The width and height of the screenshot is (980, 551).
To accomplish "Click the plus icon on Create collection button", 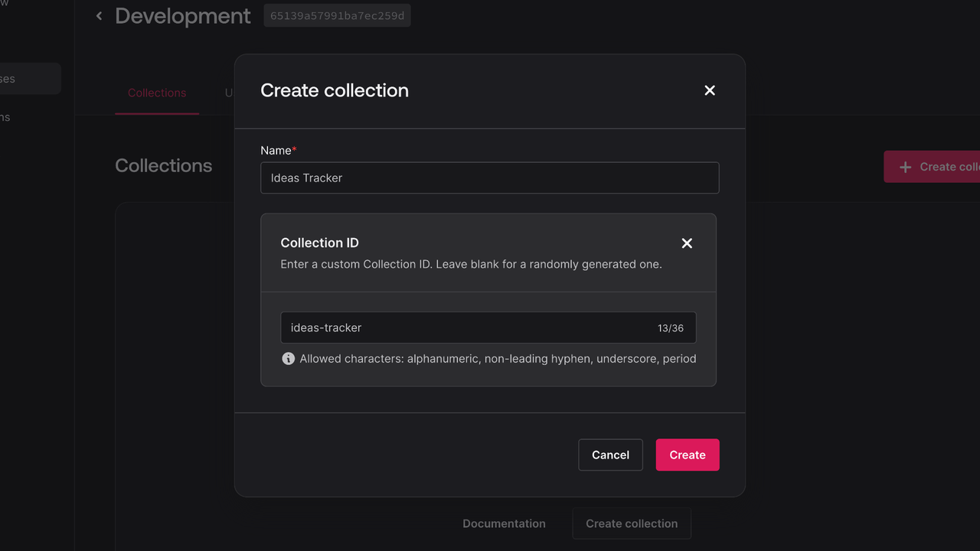I will coord(905,167).
